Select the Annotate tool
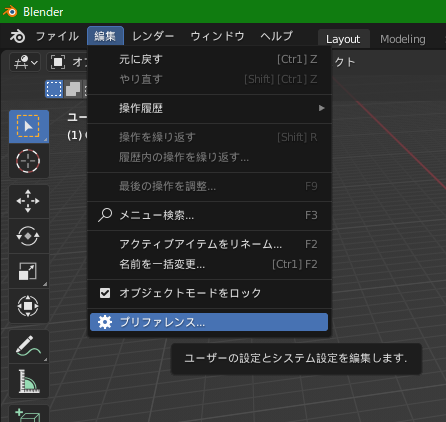 point(29,346)
